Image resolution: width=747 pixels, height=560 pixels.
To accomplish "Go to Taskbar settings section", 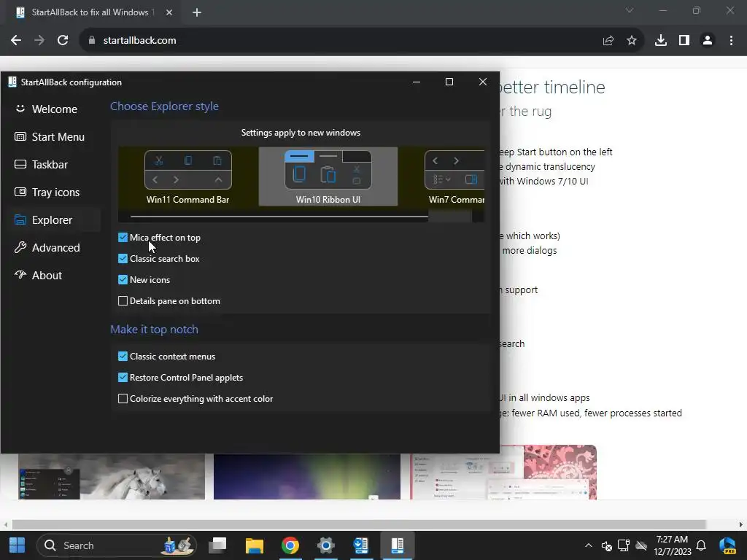I will (x=41, y=164).
